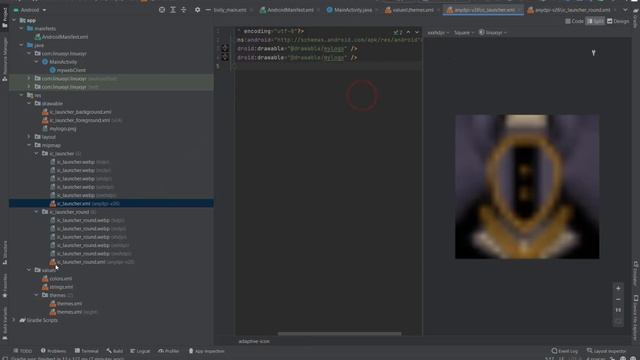The image size is (640, 360).
Task: Select the highlighted ic_launcher.xml (anydpi-v26) row
Action: pyautogui.click(x=111, y=203)
